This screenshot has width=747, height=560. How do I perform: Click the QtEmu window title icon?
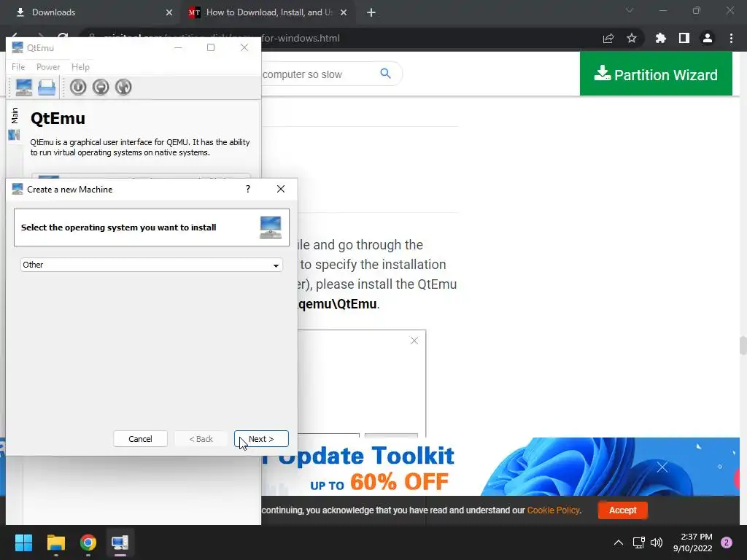pyautogui.click(x=18, y=47)
